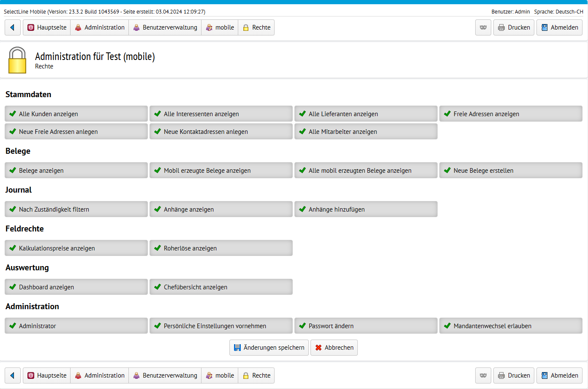Click Drucken button at top right

click(x=514, y=27)
